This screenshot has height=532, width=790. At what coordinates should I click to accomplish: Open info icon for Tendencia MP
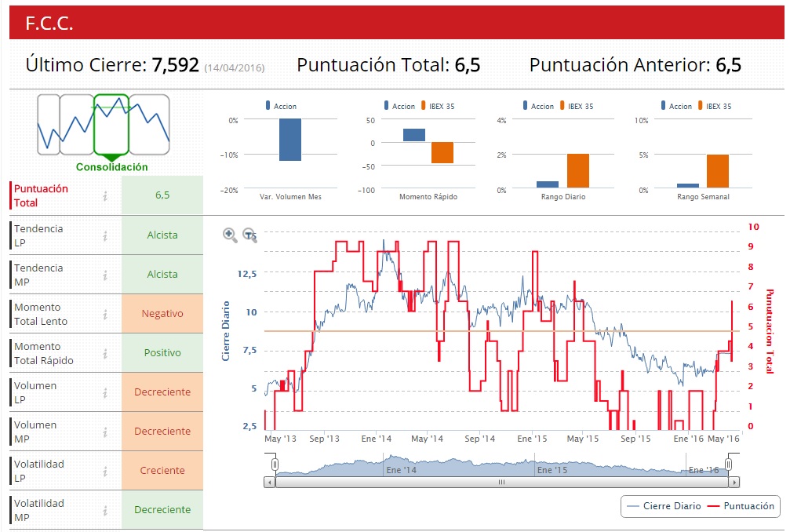click(x=105, y=275)
